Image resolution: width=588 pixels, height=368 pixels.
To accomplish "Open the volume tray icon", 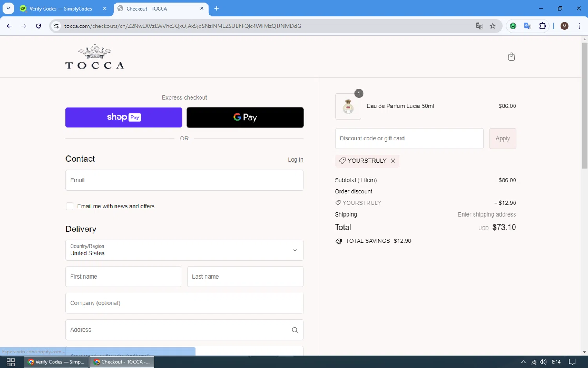I will tap(543, 362).
